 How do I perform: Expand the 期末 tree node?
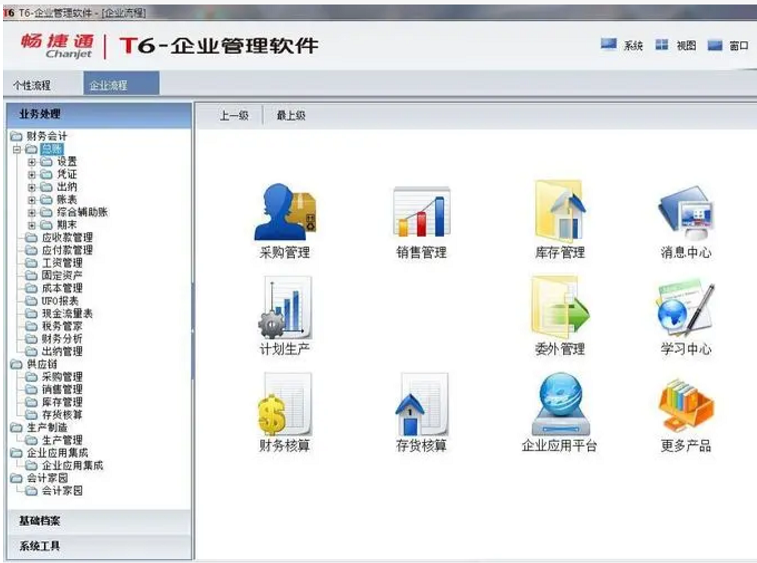(32, 225)
